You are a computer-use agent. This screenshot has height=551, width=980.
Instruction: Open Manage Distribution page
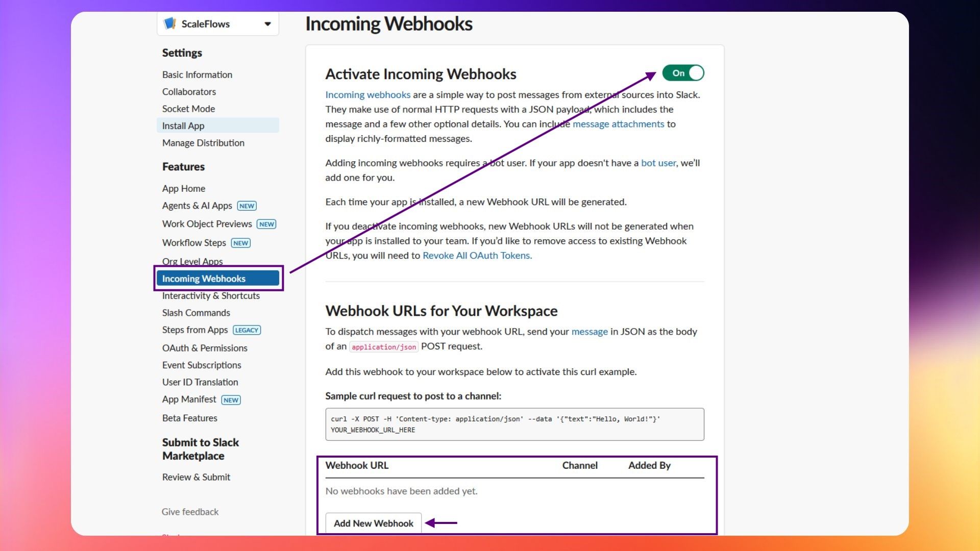203,143
